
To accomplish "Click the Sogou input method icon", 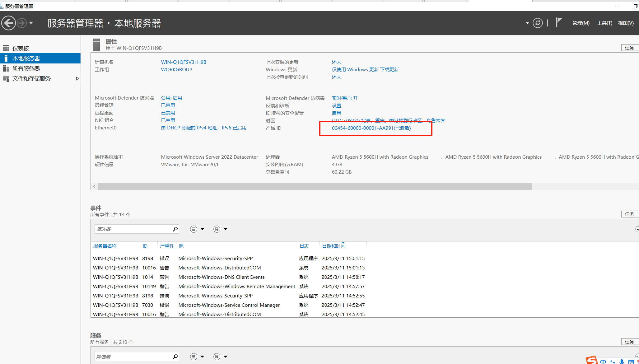I will pyautogui.click(x=592, y=360).
